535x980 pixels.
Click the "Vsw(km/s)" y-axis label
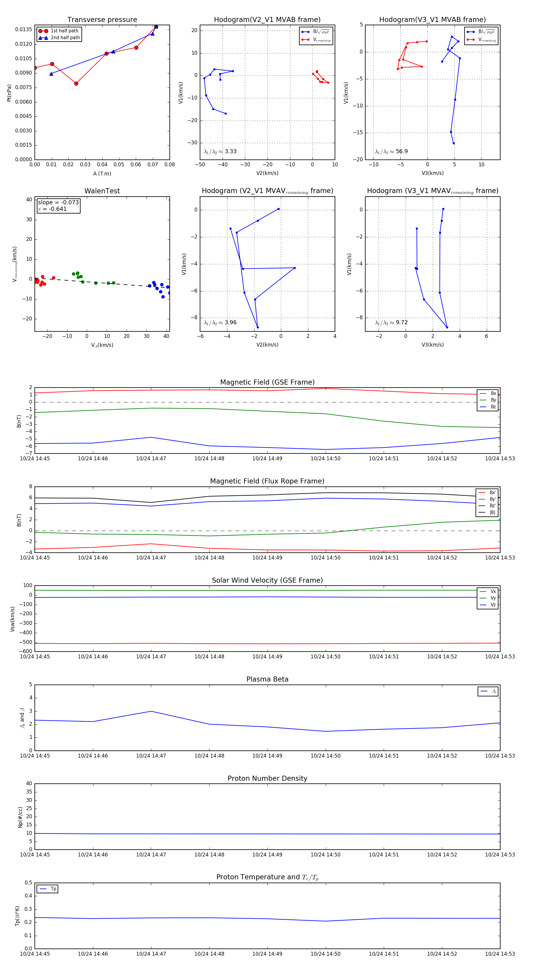click(12, 619)
